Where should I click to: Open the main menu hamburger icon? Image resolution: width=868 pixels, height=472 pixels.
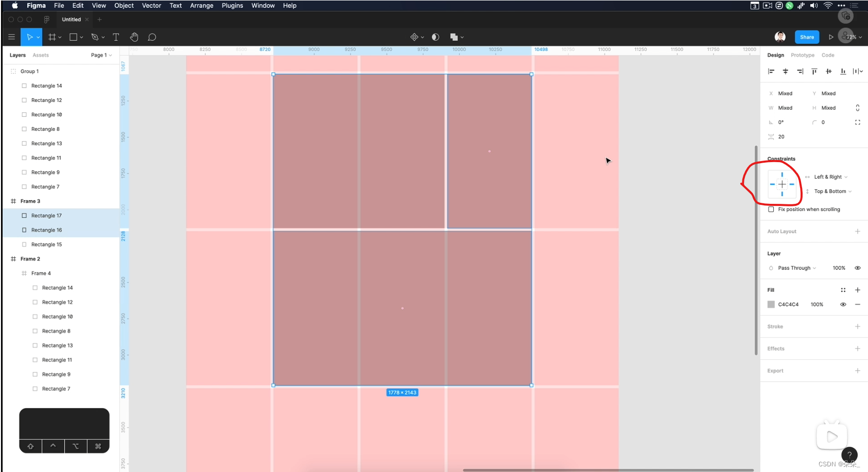pos(11,37)
